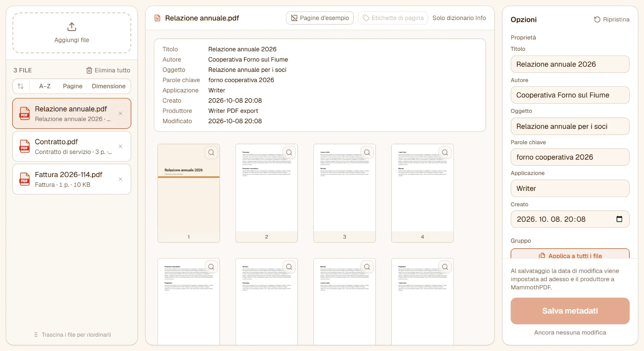The width and height of the screenshot is (644, 351).
Task: Toggle sort direction arrows icon
Action: 21,86
